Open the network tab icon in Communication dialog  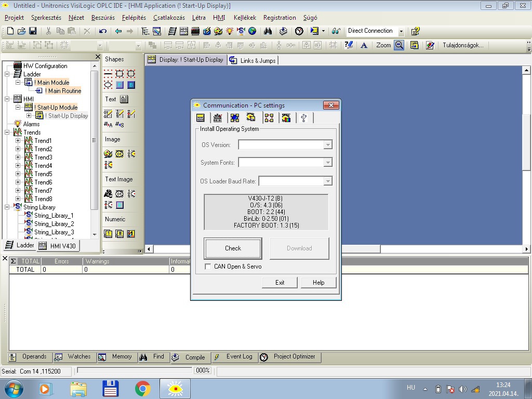point(269,118)
